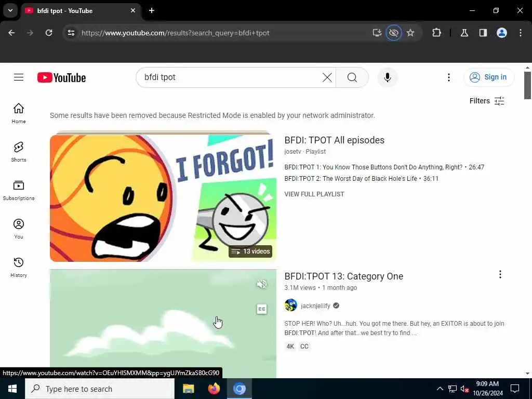Go to the YouTube logo home
532x399 pixels.
click(61, 78)
